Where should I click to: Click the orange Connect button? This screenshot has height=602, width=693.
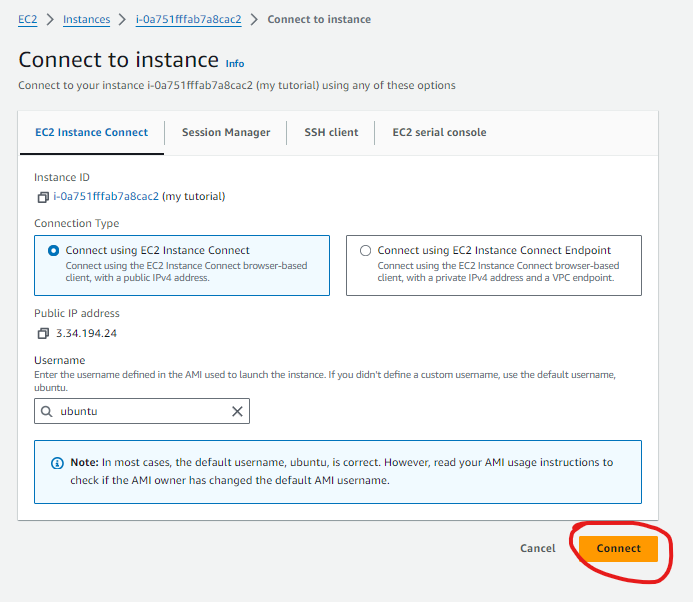(618, 549)
